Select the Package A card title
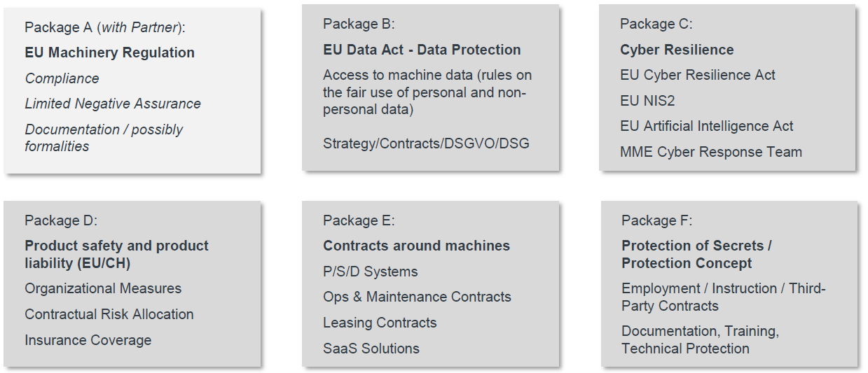868x373 pixels. coord(105,27)
